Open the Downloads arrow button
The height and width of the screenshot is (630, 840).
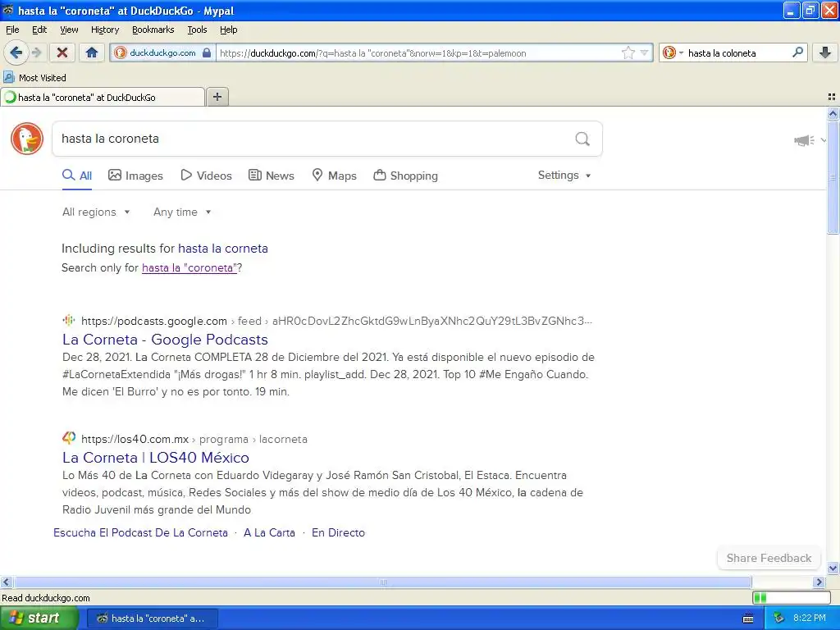tap(825, 52)
